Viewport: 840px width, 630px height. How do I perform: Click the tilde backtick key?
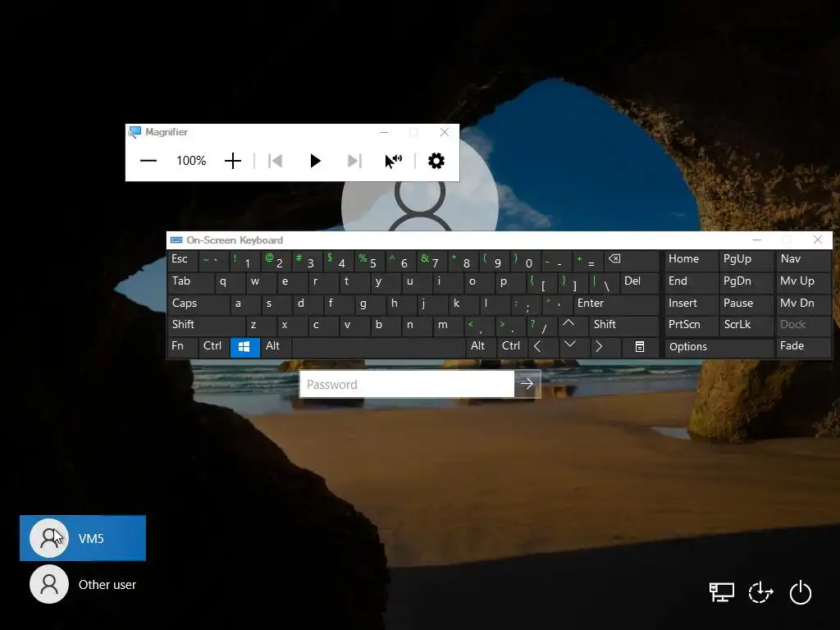tap(214, 261)
